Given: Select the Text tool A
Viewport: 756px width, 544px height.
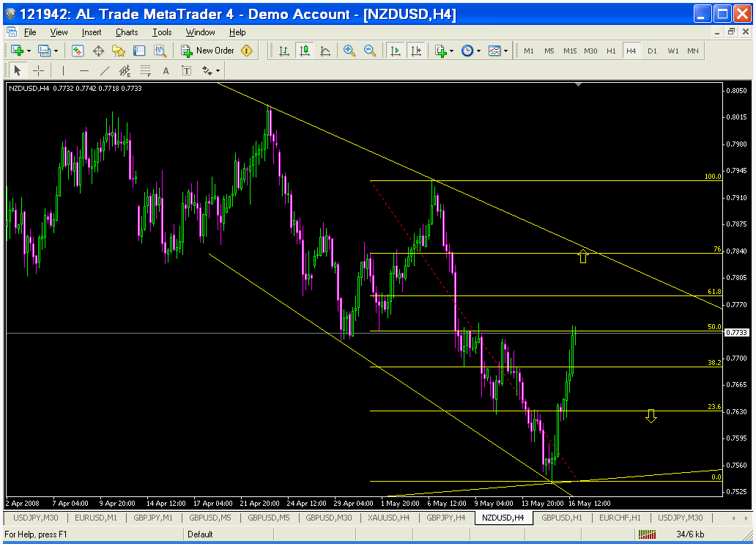Looking at the screenshot, I should pyautogui.click(x=166, y=71).
